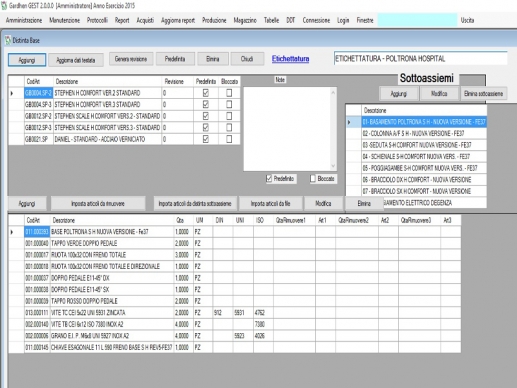Select subassembly 05 - Poggiagambe S-H Comfort
This screenshot has height=388, width=517.
click(424, 168)
